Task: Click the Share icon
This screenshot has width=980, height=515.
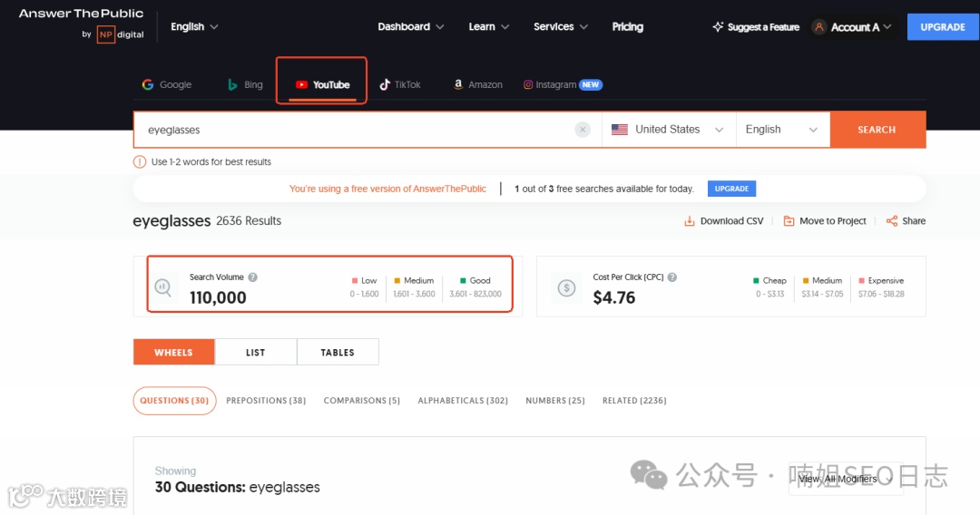Action: [x=892, y=221]
